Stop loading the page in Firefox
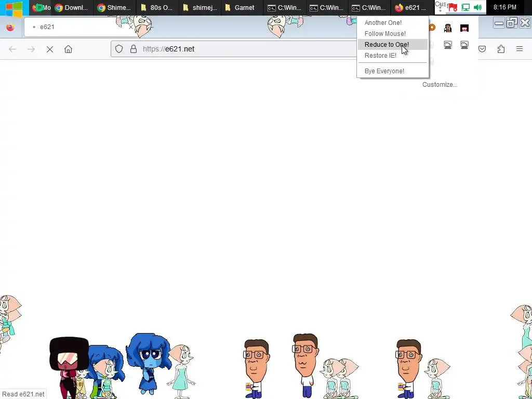 click(x=50, y=49)
